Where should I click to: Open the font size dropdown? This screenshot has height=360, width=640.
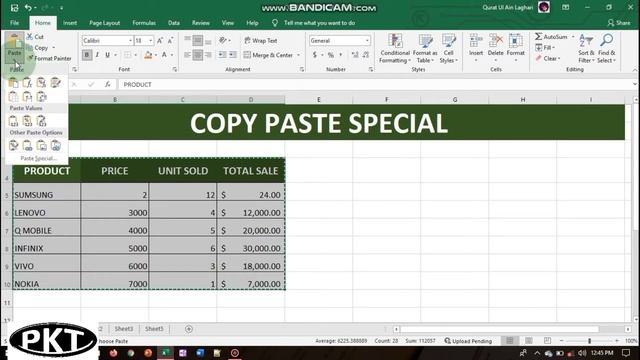point(151,40)
